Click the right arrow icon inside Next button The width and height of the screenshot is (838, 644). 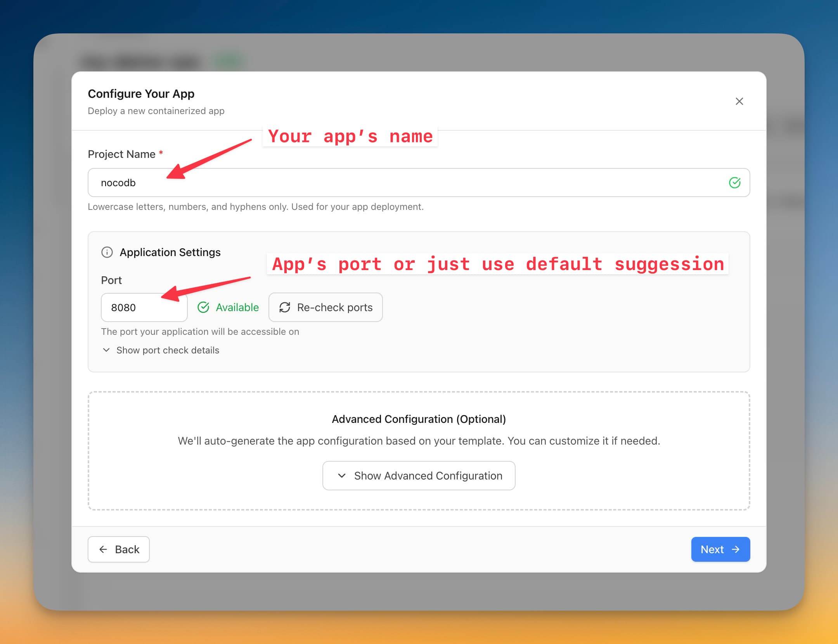(x=736, y=549)
